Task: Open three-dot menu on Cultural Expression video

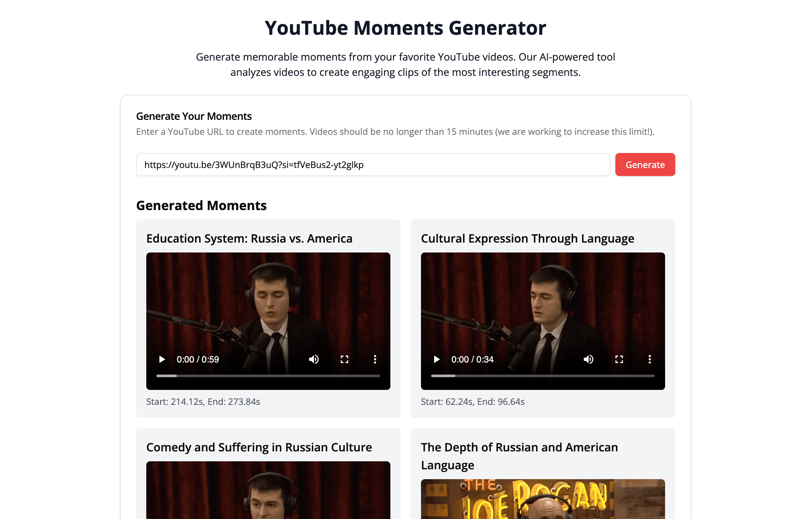Action: [650, 360]
